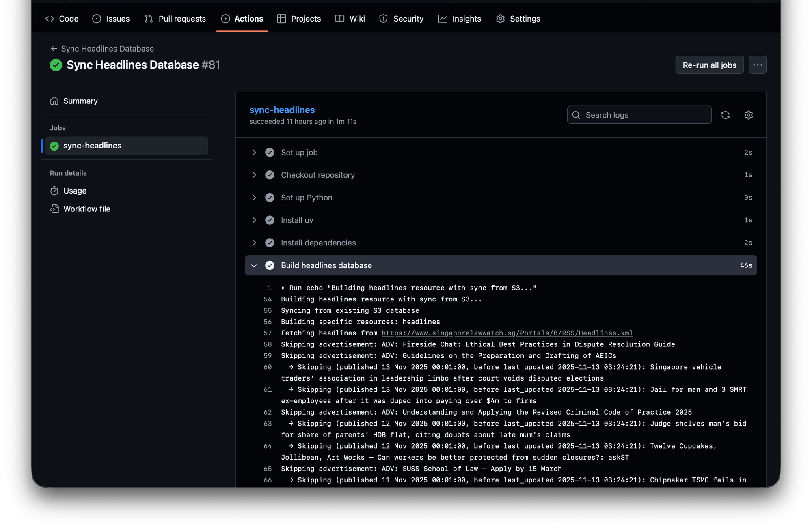Screen dimensions: 812x529
Task: Expand the Run echo command on log line 1
Action: (x=283, y=288)
